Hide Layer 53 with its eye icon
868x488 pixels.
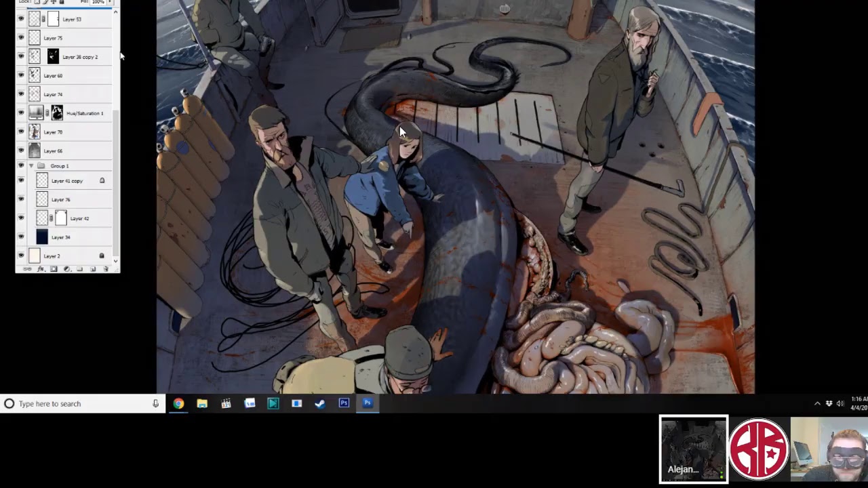point(21,19)
